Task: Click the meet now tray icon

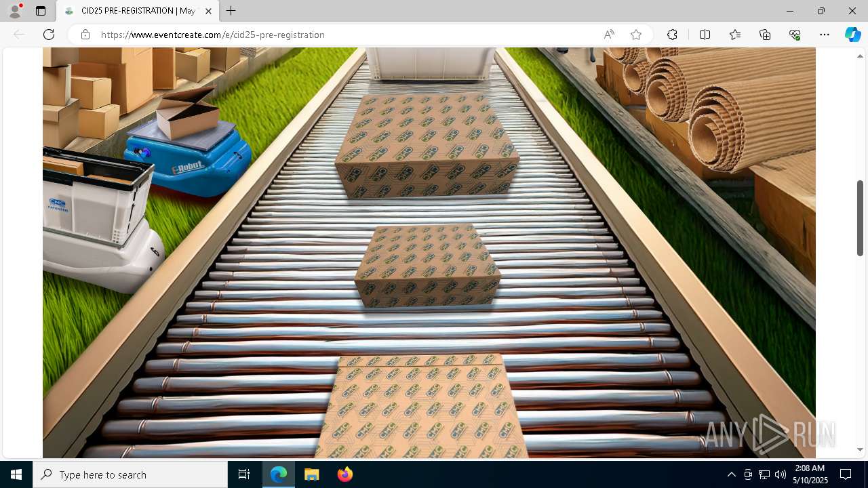Action: click(x=748, y=474)
